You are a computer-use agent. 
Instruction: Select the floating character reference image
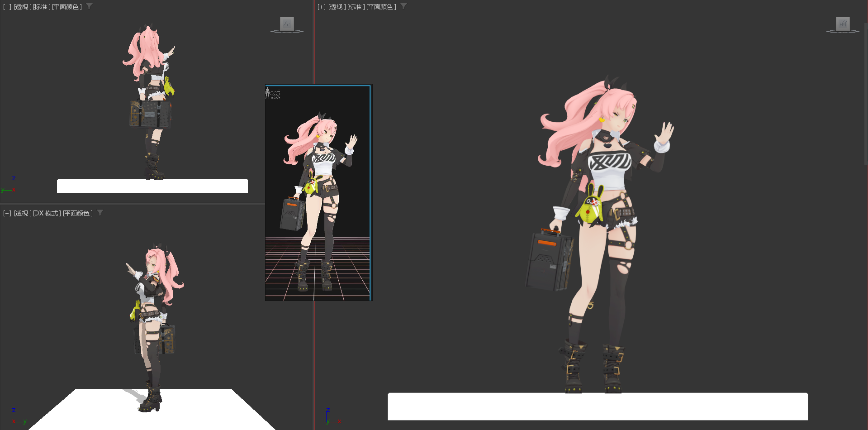pos(318,192)
